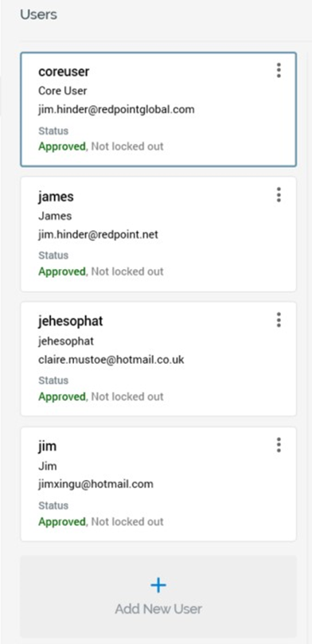
Task: Click the Add New User label
Action: (158, 609)
